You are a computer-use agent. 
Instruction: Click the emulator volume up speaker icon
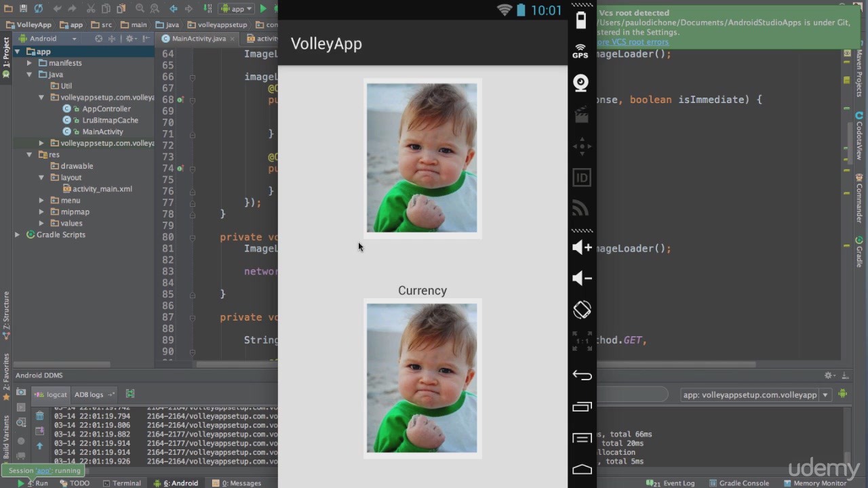[x=582, y=247]
